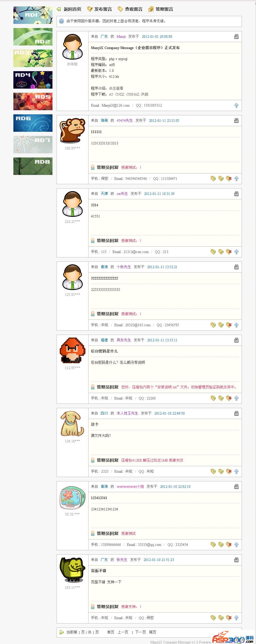Viewport: 256px width, 644px height.
Task: Open the AD4 banner thumbnail
Action: [33, 80]
